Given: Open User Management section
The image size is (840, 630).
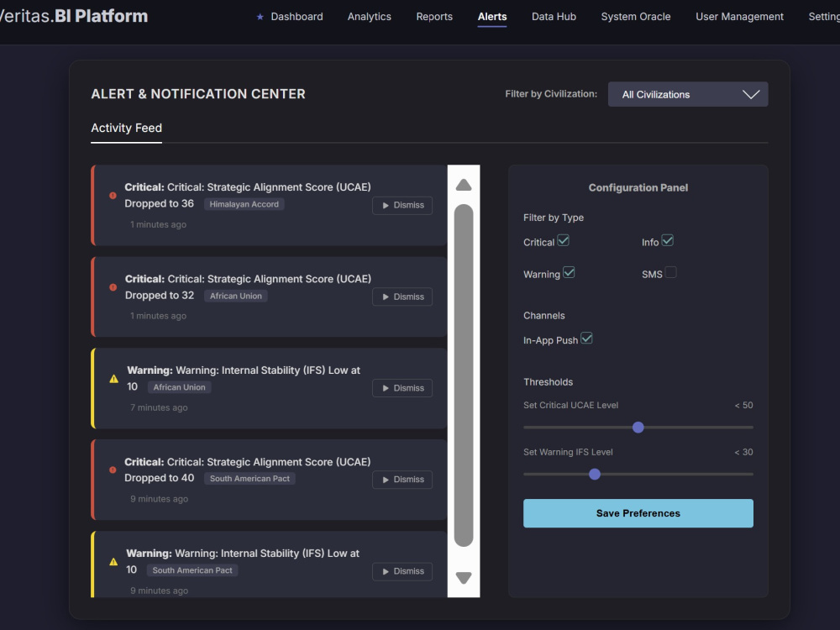Looking at the screenshot, I should (739, 17).
